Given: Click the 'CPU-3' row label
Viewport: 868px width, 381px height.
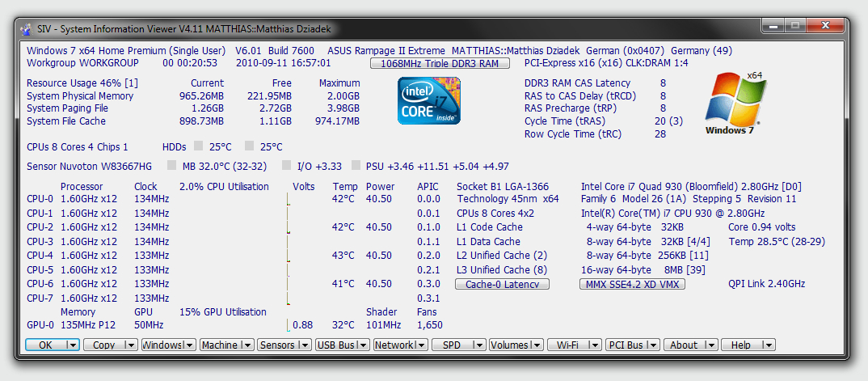Looking at the screenshot, I should tap(40, 241).
